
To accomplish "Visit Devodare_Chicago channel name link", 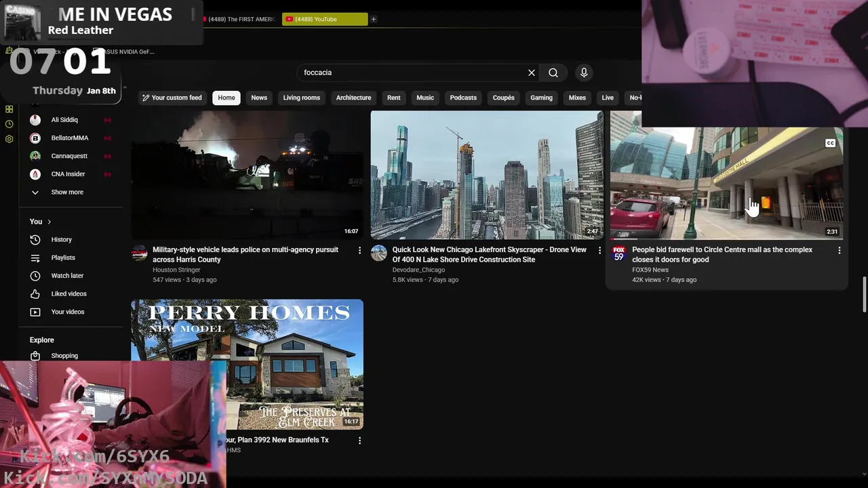I will pos(418,270).
